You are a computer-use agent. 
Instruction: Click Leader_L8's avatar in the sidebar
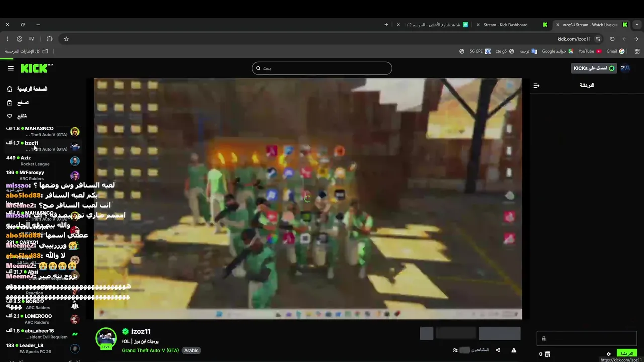coord(75,348)
